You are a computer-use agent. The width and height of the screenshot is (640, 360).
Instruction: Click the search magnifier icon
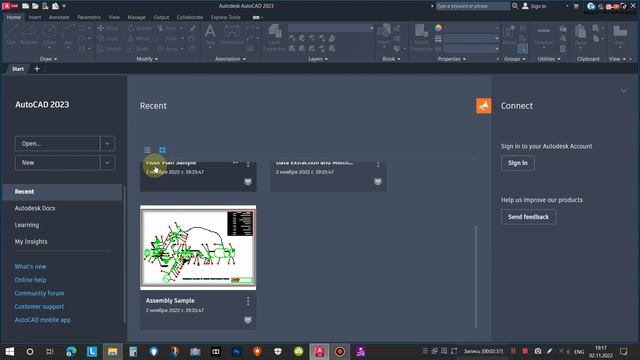(515, 6)
